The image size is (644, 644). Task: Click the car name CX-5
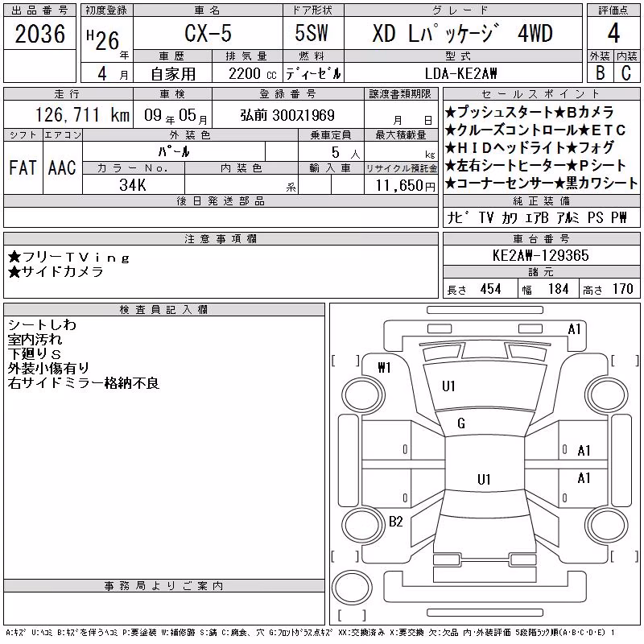coord(208,33)
